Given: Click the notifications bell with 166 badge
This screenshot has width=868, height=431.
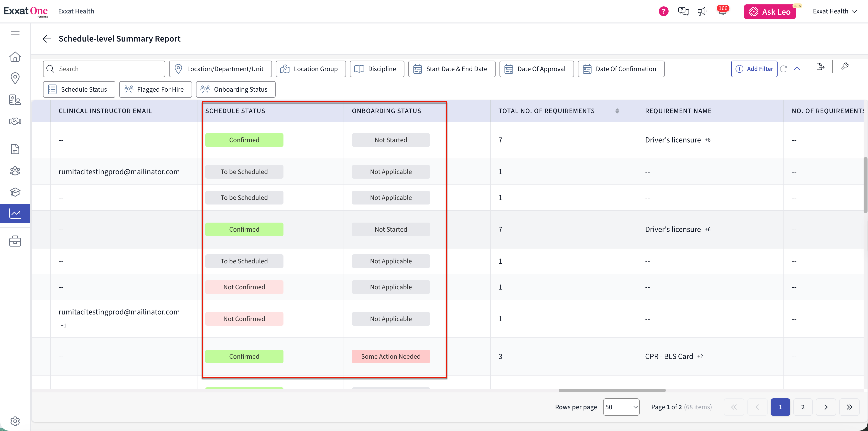Looking at the screenshot, I should pos(722,11).
